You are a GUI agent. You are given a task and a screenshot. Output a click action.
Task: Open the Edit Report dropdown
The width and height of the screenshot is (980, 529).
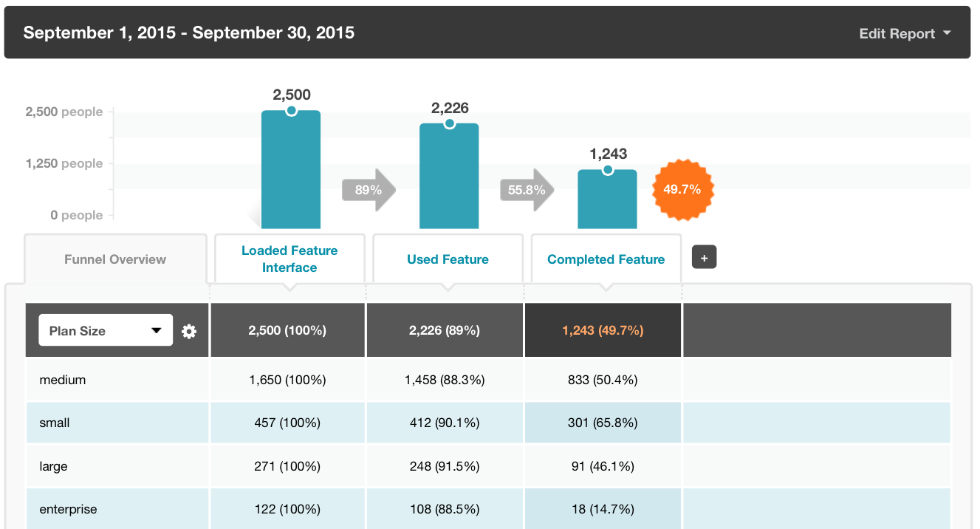point(905,33)
